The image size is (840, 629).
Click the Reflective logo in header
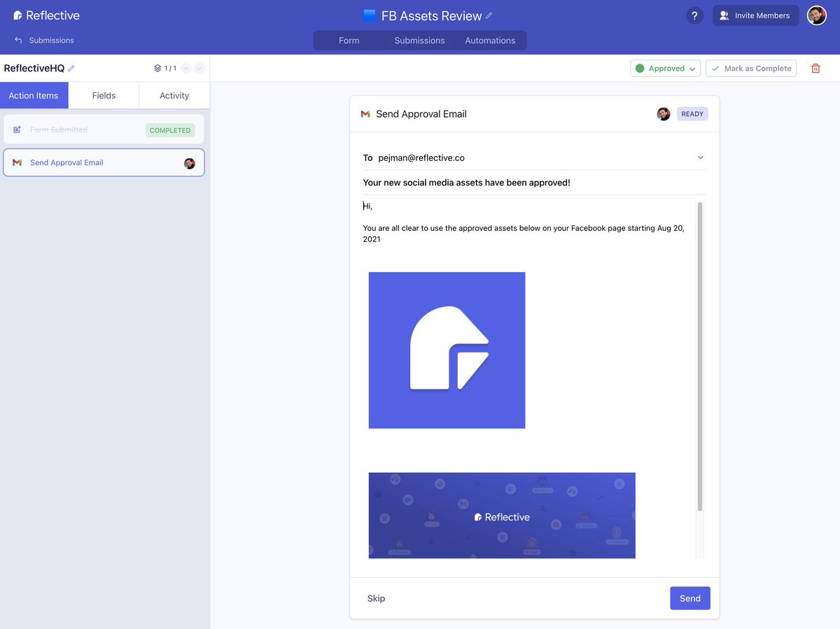[46, 15]
